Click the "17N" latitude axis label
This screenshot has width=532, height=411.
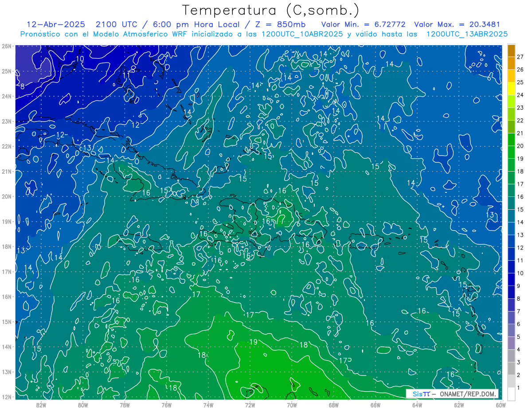7,272
